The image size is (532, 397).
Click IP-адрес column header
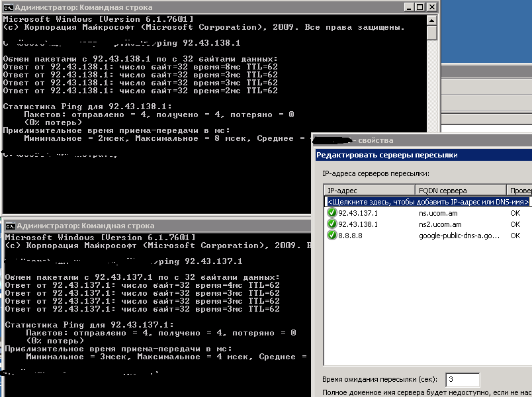[x=369, y=191]
